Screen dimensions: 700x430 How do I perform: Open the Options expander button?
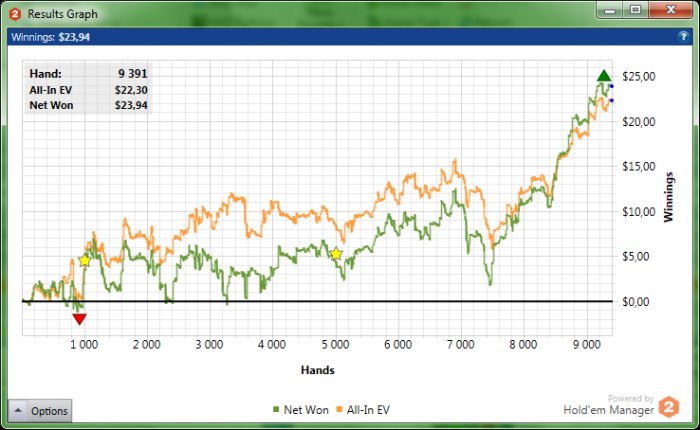40,410
